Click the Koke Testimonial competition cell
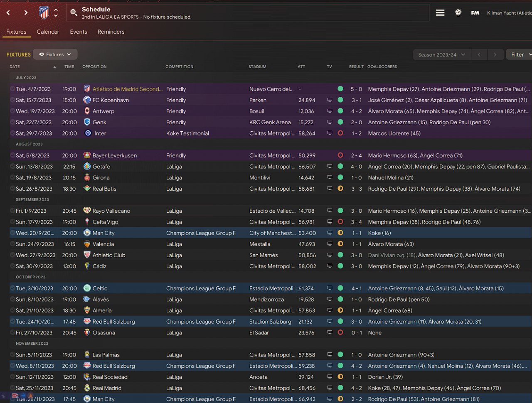The width and height of the screenshot is (532, 403). tap(187, 133)
